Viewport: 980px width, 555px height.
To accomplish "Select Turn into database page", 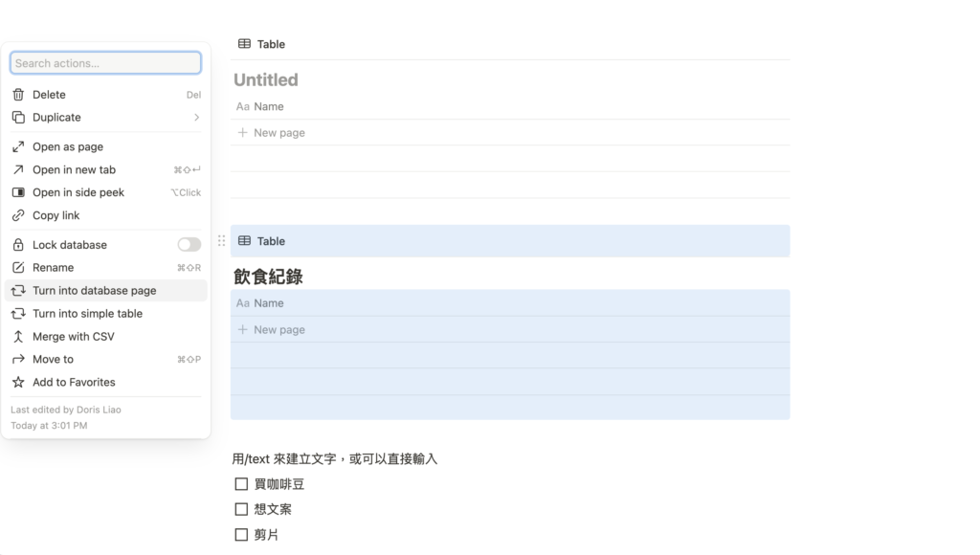I will tap(94, 291).
